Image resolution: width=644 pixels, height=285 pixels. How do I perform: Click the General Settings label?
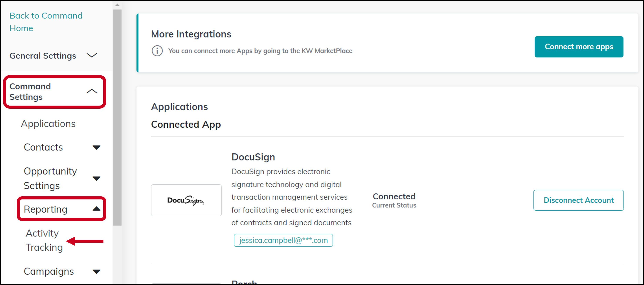point(43,56)
